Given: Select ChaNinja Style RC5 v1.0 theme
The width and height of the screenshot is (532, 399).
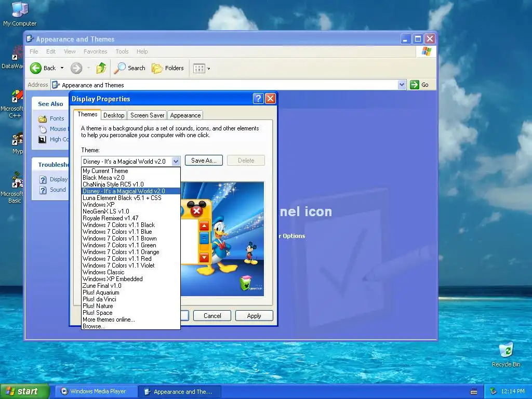Looking at the screenshot, I should coord(131,184).
